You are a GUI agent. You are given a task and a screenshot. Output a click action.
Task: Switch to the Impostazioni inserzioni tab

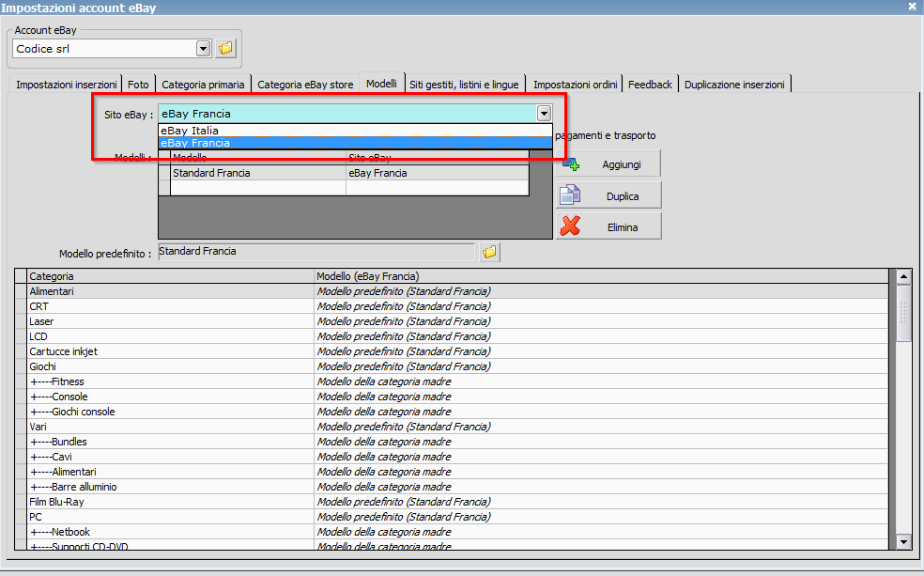tap(67, 85)
